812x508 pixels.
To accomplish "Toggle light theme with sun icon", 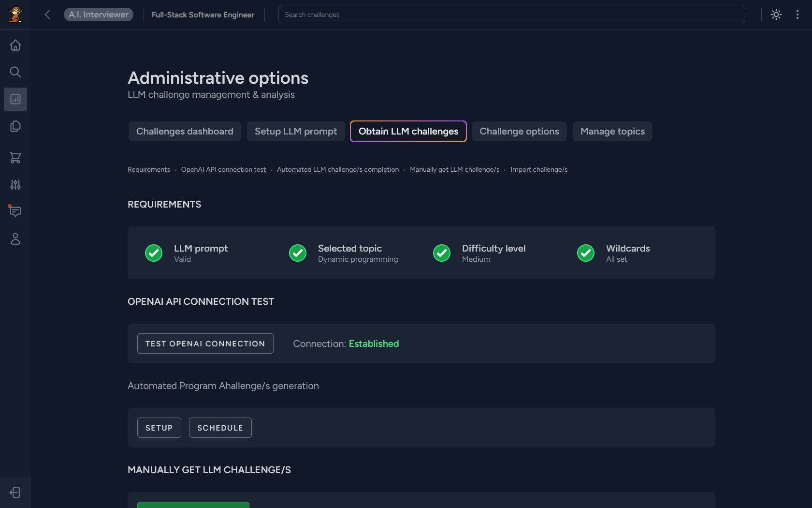I will (x=776, y=15).
